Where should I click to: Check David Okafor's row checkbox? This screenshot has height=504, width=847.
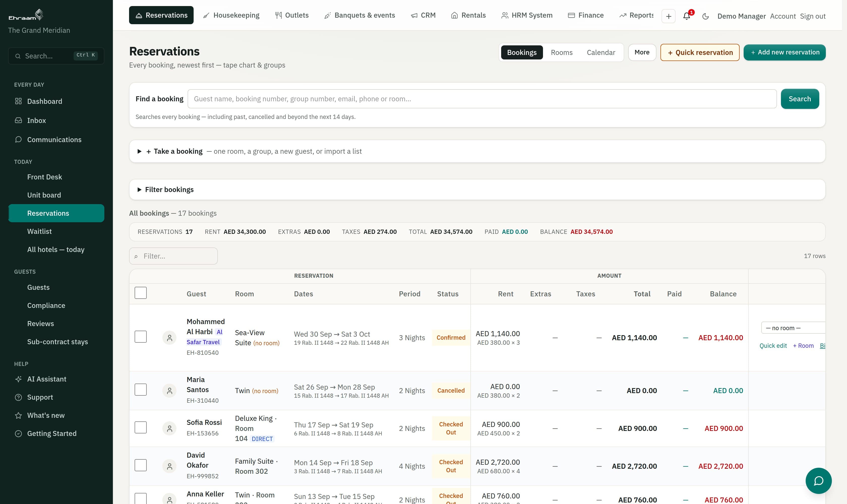pos(140,465)
